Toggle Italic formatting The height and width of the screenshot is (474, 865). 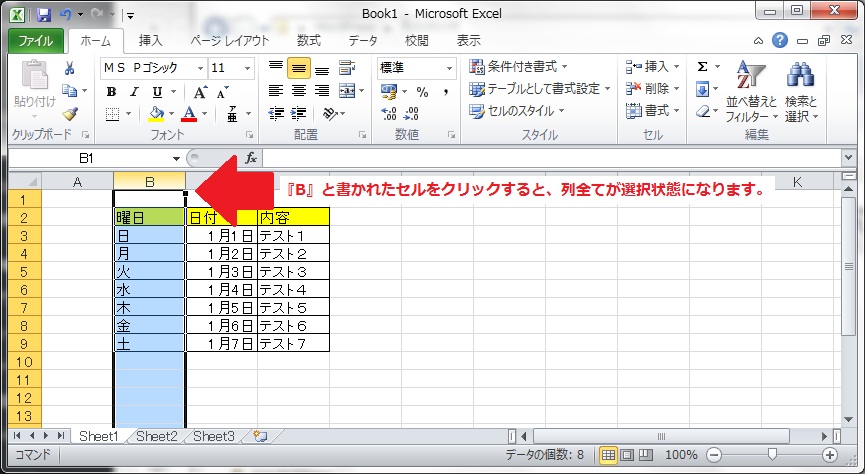tap(131, 91)
